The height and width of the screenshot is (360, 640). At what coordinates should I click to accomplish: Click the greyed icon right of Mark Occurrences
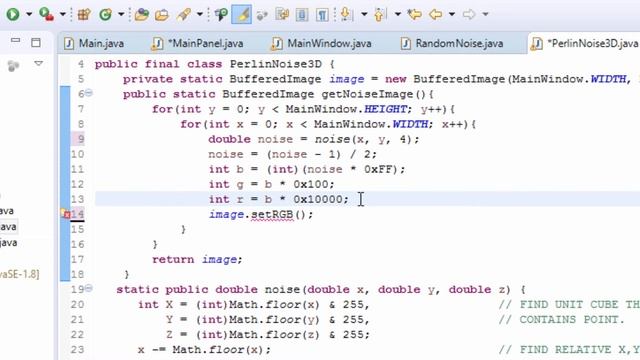click(x=262, y=15)
